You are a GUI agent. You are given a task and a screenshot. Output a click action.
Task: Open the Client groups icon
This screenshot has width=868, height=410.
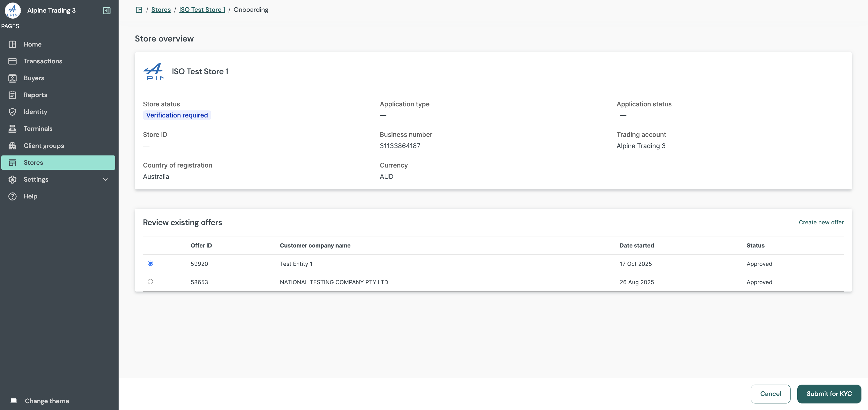(x=13, y=145)
